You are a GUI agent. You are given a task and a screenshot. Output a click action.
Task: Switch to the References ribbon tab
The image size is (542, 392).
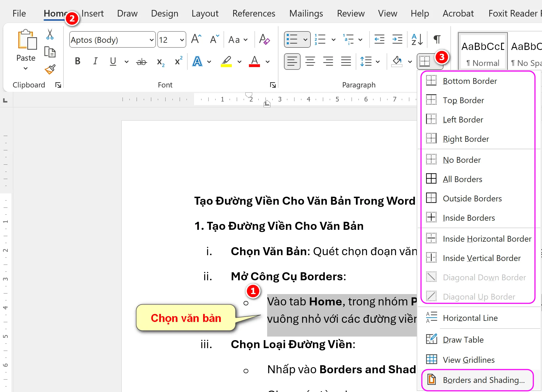(x=253, y=13)
